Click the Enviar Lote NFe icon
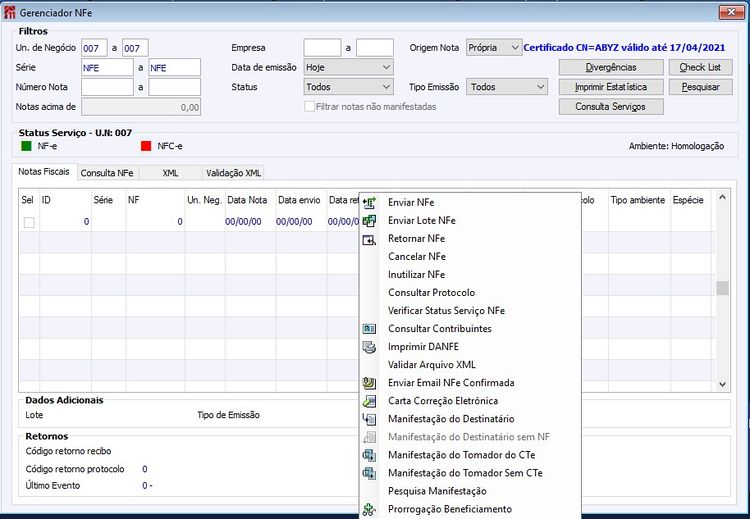 368,221
